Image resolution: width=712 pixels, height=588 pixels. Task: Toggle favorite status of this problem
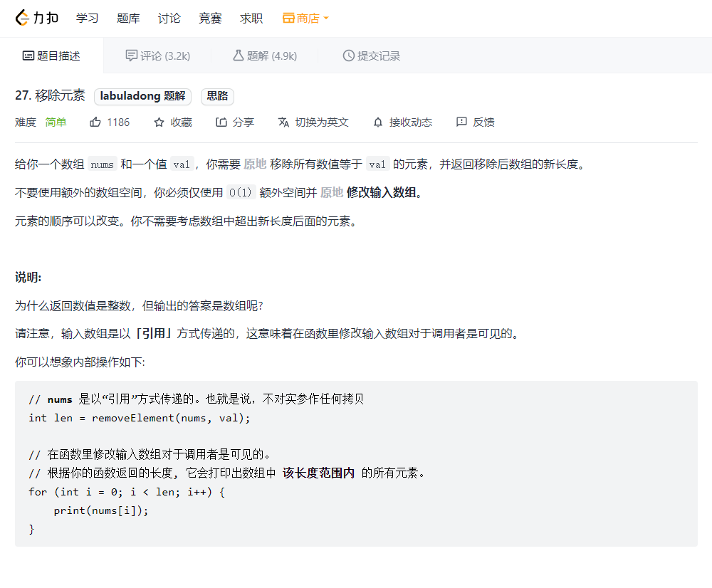172,122
